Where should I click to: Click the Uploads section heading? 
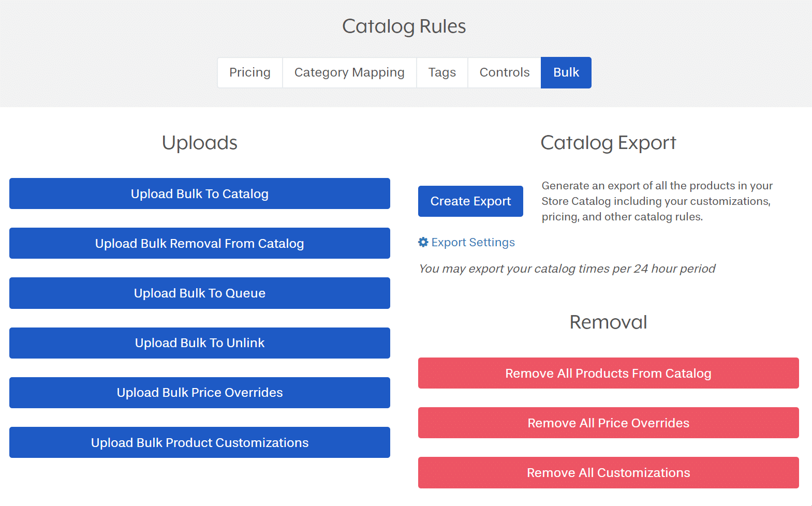[x=200, y=143]
